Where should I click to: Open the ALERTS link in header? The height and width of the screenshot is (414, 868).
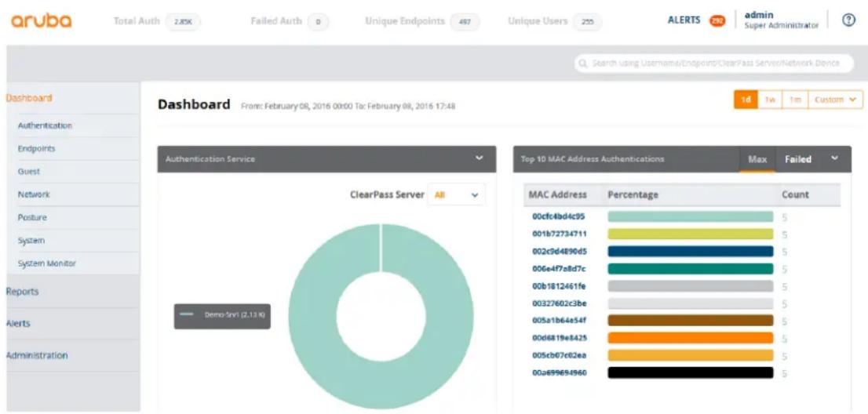(685, 20)
